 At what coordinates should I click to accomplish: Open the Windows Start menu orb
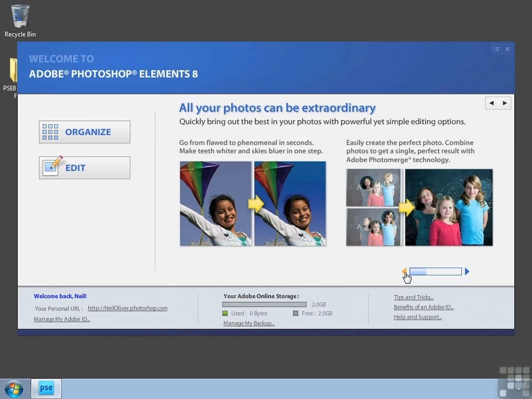[14, 389]
